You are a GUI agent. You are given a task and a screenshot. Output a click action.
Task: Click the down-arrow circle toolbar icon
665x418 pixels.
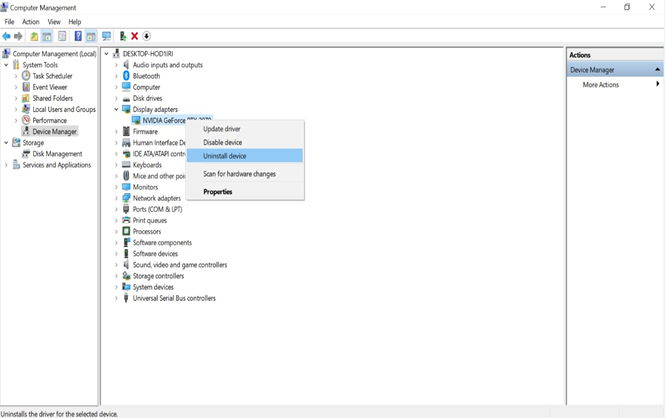coord(147,36)
